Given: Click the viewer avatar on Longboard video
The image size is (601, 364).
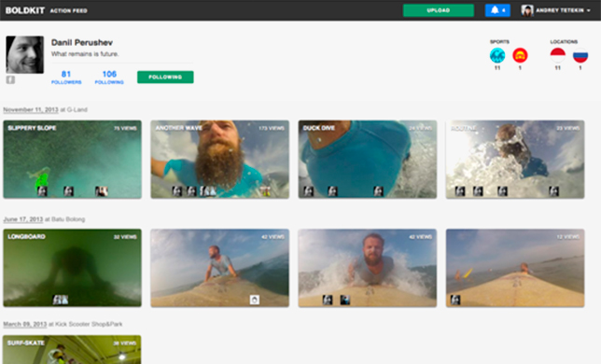Looking at the screenshot, I should [x=61, y=300].
